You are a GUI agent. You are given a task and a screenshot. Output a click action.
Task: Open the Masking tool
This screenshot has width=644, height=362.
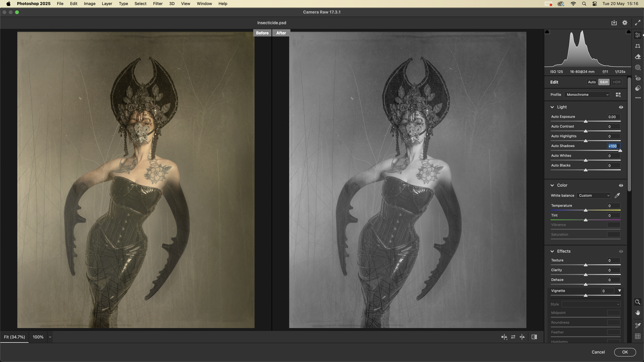(638, 68)
